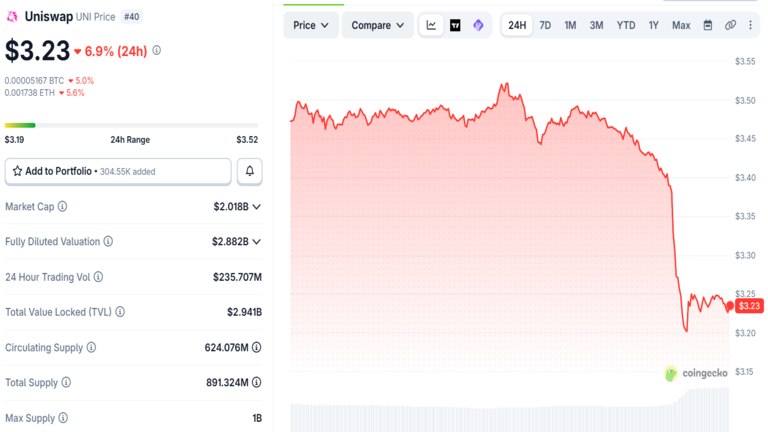Screen dimensions: 768x432
Task: Copy chart link icon
Action: coord(730,25)
